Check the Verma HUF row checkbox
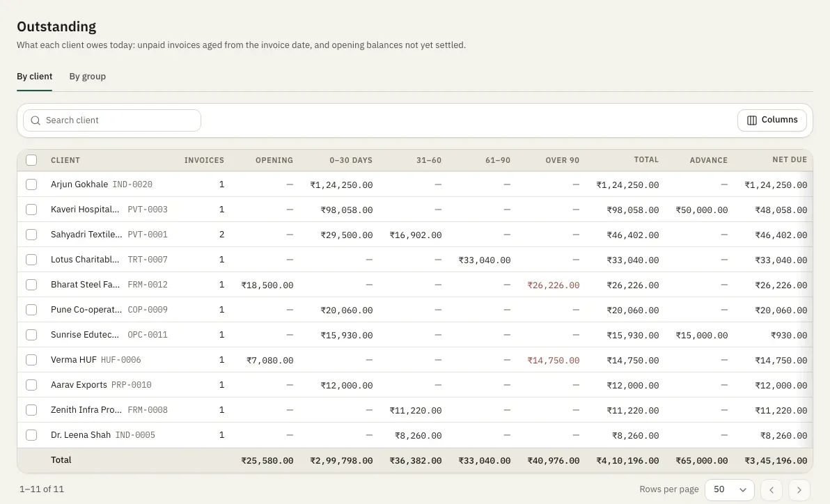This screenshot has height=504, width=830. pyautogui.click(x=31, y=360)
